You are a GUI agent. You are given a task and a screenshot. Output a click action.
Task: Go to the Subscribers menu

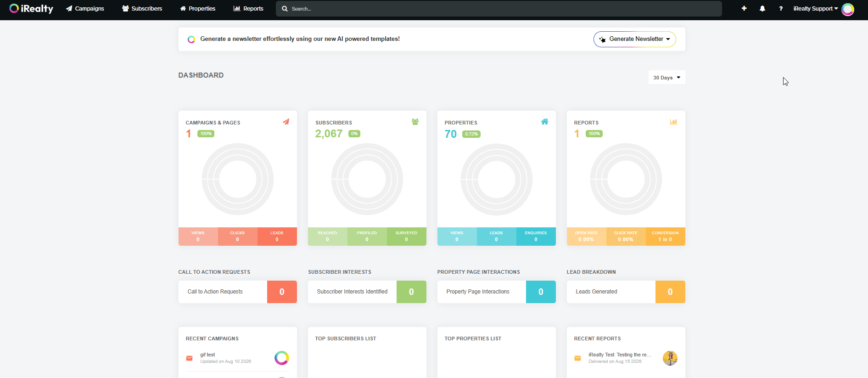[x=142, y=9]
